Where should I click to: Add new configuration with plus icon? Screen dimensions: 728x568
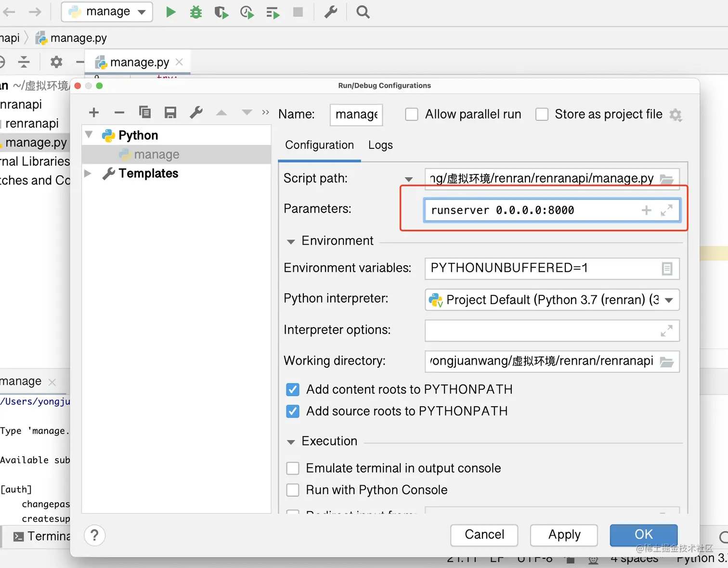(94, 113)
